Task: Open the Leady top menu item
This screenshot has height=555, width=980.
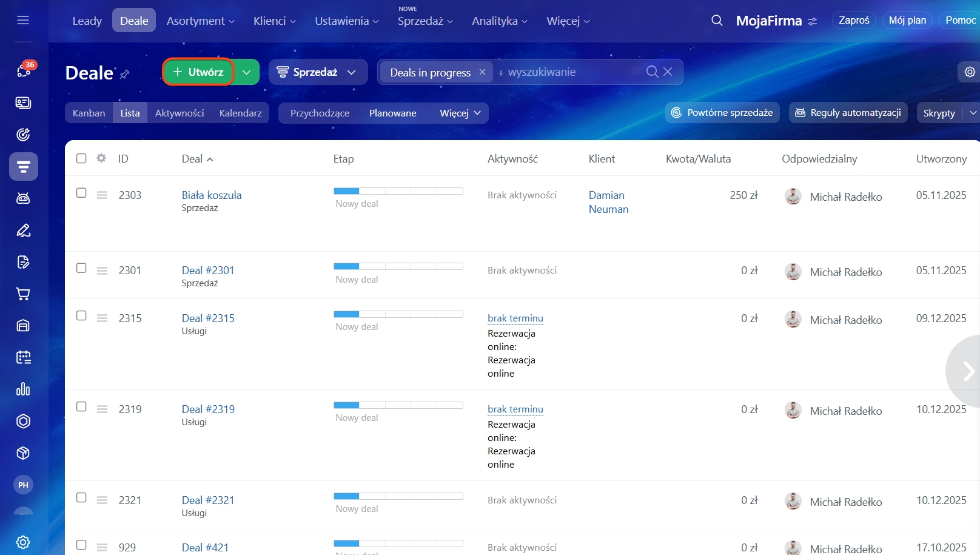Action: tap(87, 21)
